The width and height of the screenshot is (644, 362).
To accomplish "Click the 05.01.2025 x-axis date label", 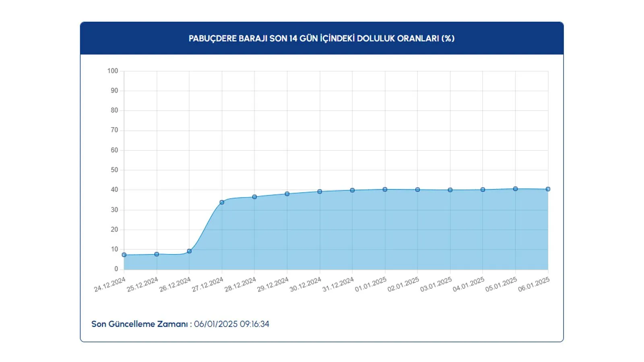I will [x=501, y=285].
